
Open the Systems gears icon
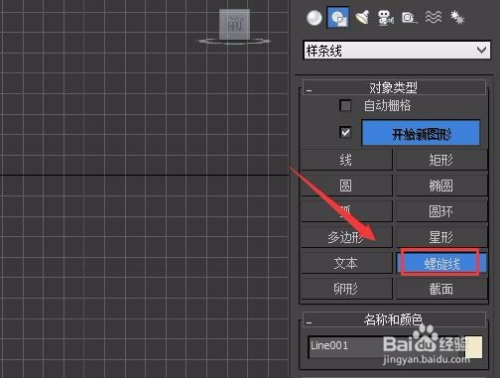point(457,17)
